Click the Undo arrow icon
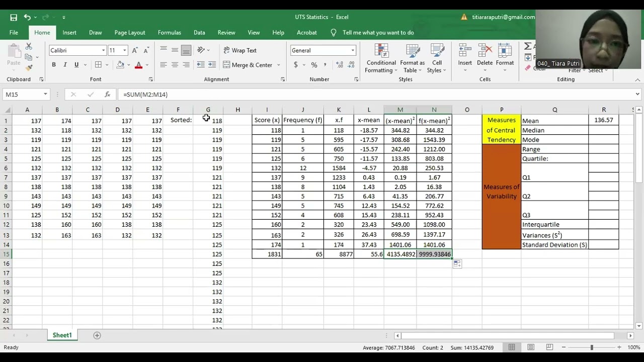 tap(27, 17)
